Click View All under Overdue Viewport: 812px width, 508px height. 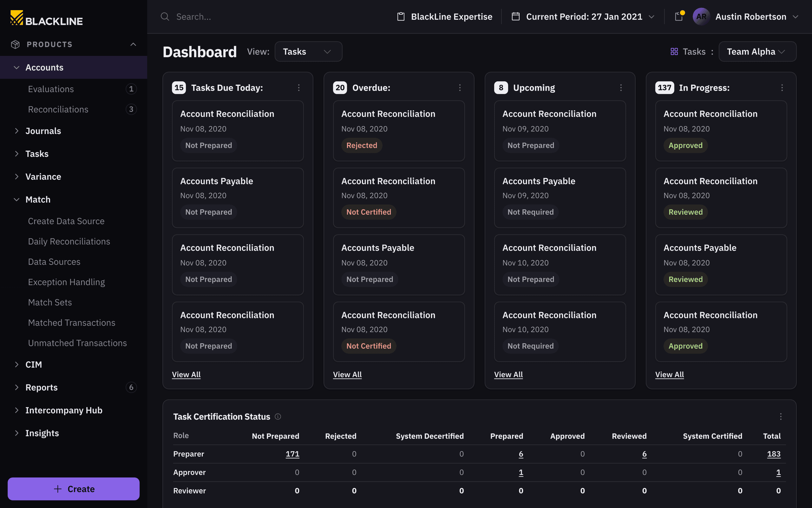pos(347,374)
